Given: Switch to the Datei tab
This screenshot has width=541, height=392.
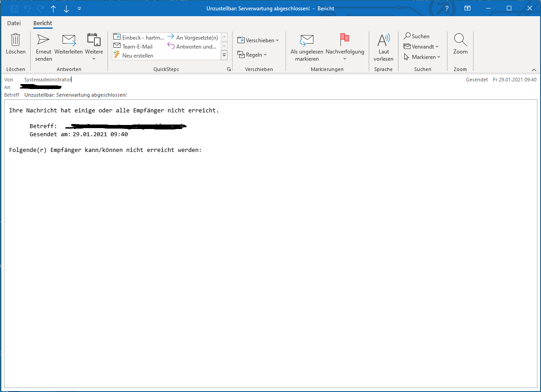Looking at the screenshot, I should tap(14, 23).
